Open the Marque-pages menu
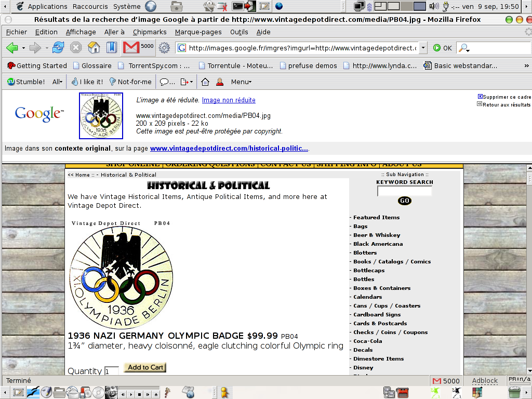This screenshot has height=399, width=532. pyautogui.click(x=198, y=32)
